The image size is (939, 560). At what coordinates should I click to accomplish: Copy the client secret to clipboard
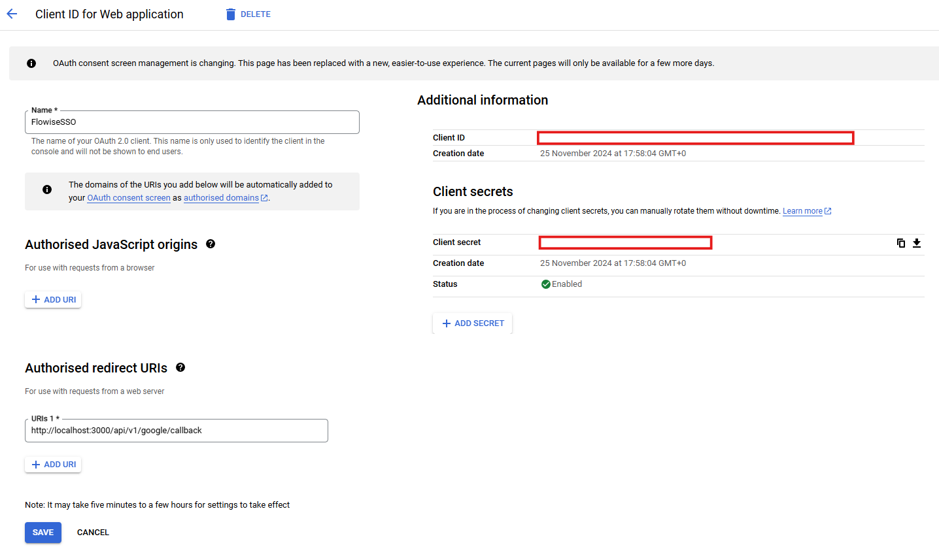click(x=900, y=243)
